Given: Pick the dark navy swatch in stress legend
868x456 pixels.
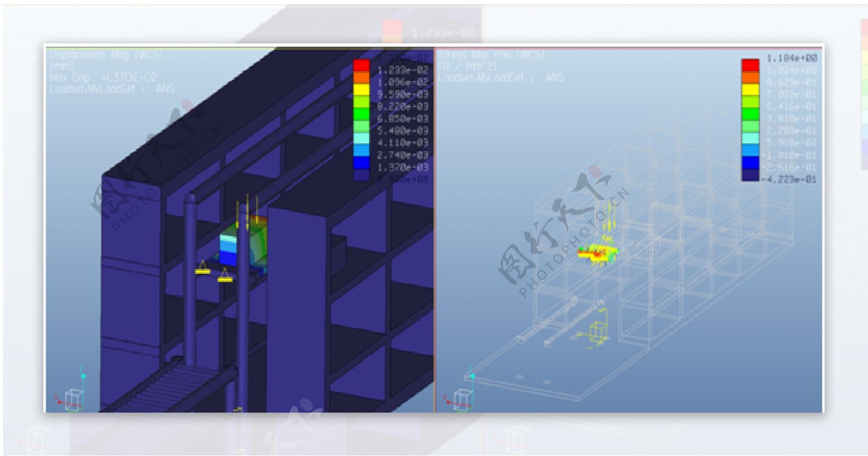Looking at the screenshot, I should (750, 175).
